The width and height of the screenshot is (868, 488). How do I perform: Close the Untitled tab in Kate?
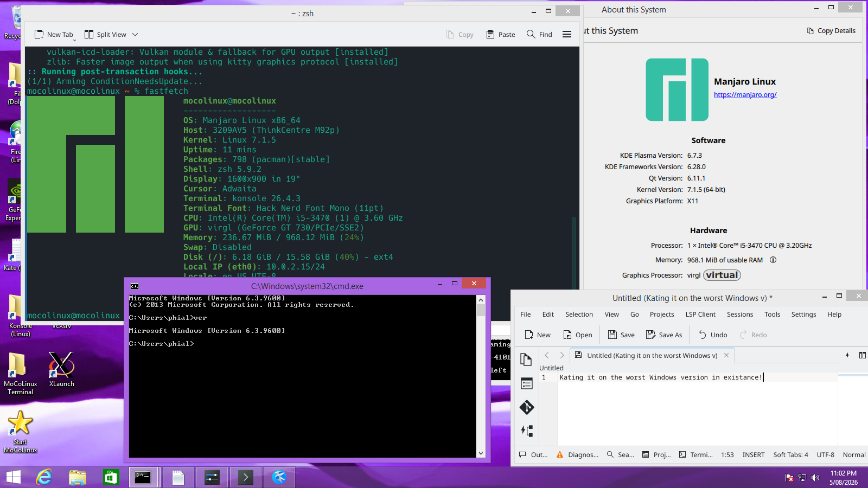pos(726,355)
